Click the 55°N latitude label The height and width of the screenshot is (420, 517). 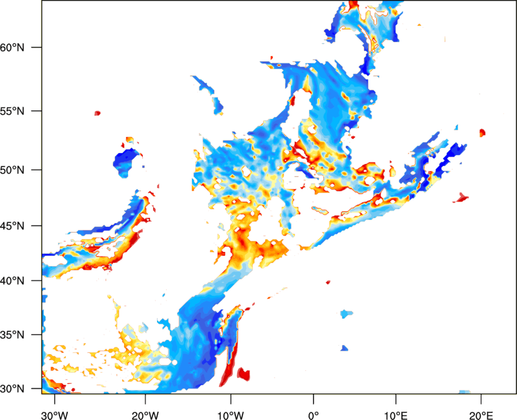tap(12, 111)
